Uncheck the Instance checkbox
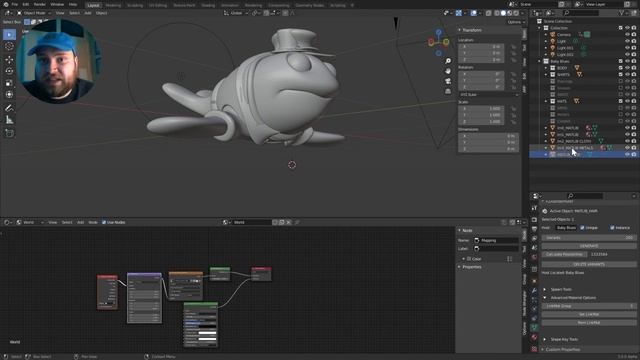The image size is (640, 360). (612, 228)
